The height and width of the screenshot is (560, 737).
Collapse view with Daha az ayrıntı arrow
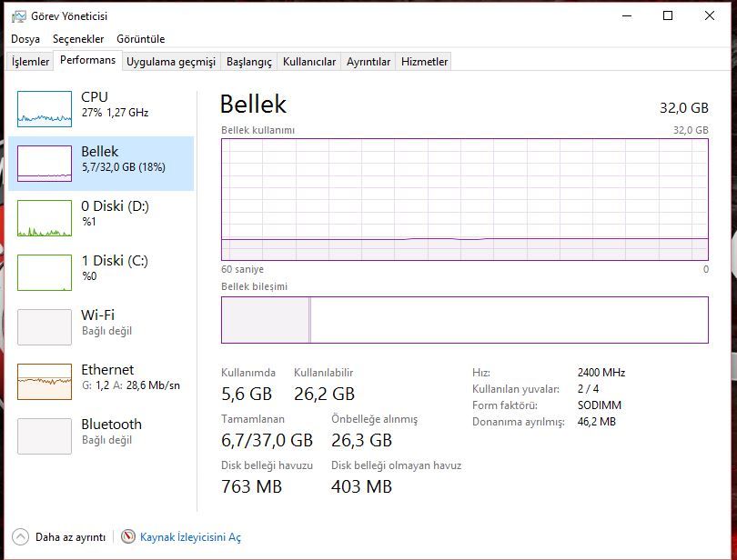coord(20,537)
